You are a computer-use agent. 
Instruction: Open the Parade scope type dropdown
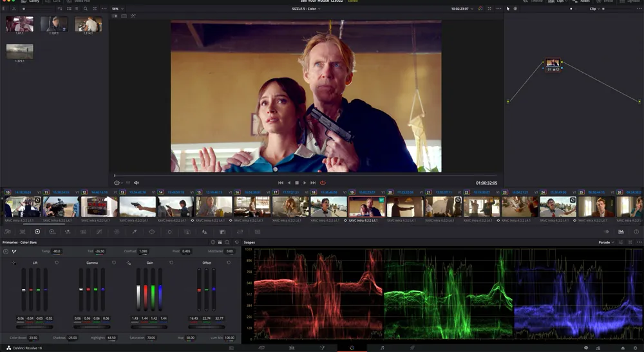point(606,243)
